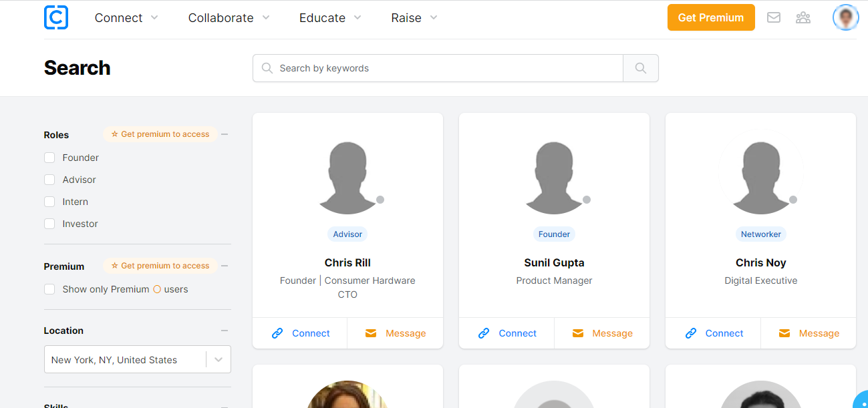Open the Location dropdown selector

[218, 359]
